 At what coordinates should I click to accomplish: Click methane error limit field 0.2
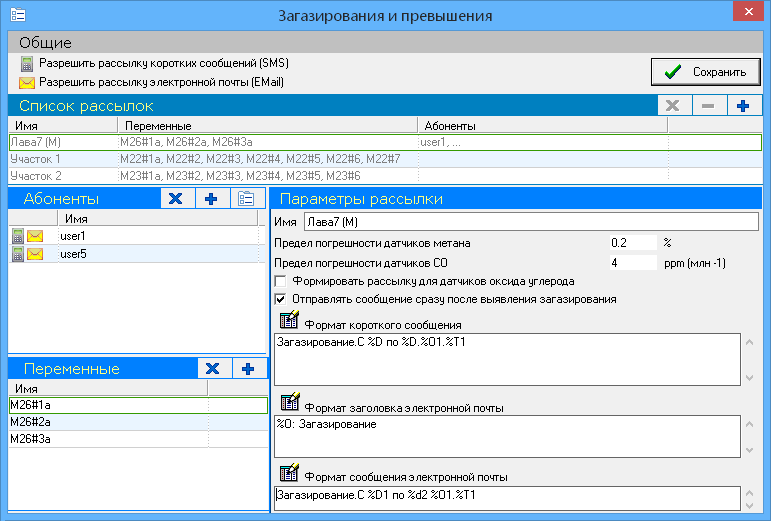[633, 243]
